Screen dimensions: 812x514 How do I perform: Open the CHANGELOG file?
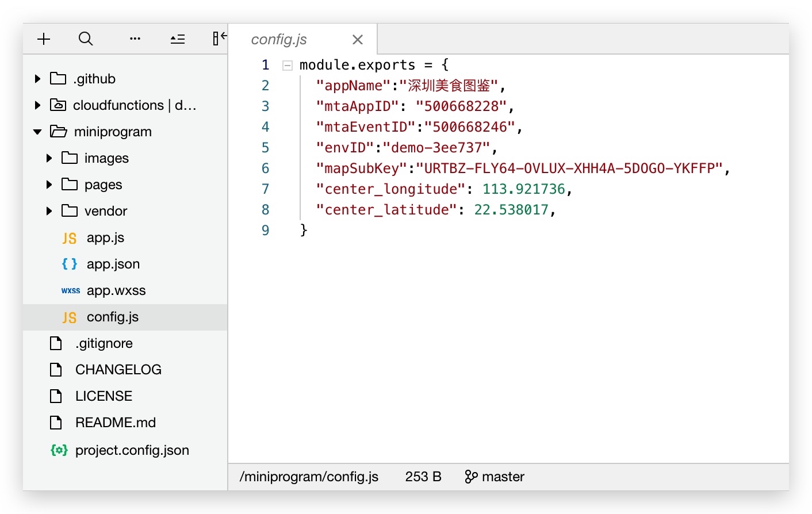(x=118, y=370)
